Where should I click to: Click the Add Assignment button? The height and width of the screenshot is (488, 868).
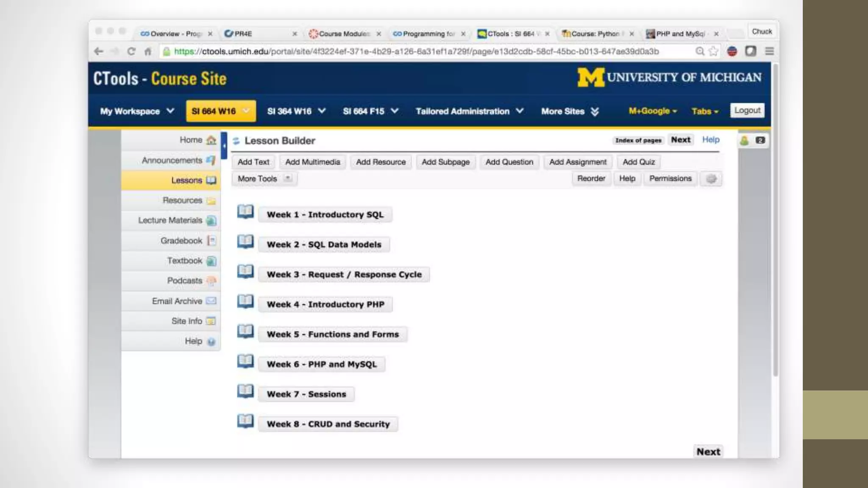[578, 162]
